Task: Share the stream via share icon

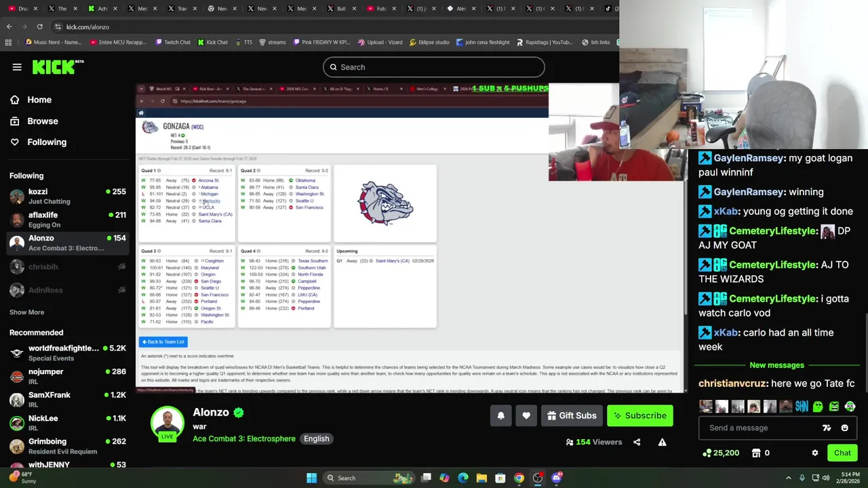Action: [637, 442]
